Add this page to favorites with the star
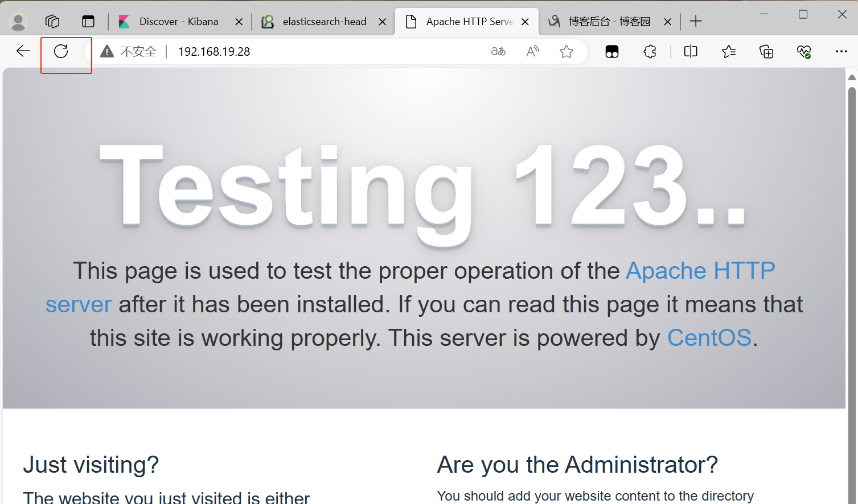 point(566,52)
